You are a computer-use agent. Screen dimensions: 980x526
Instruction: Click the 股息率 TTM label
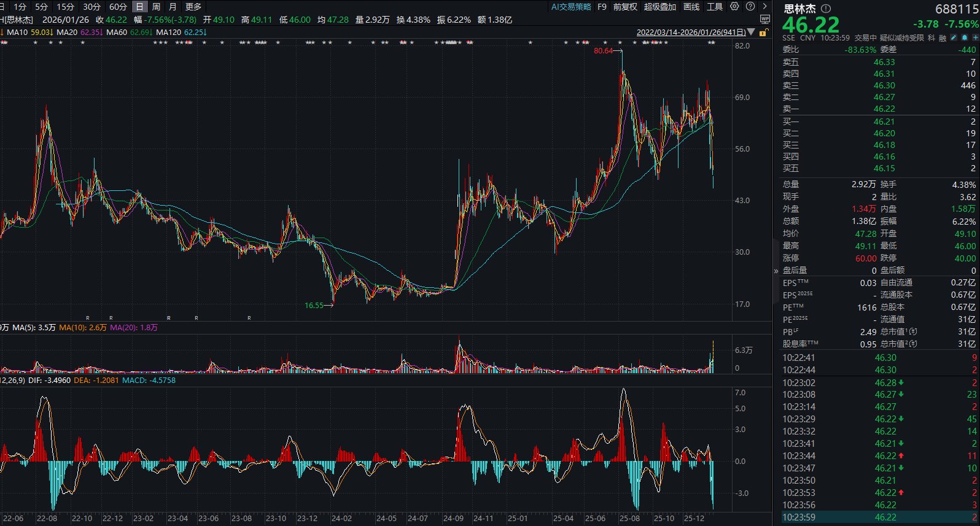pyautogui.click(x=800, y=344)
